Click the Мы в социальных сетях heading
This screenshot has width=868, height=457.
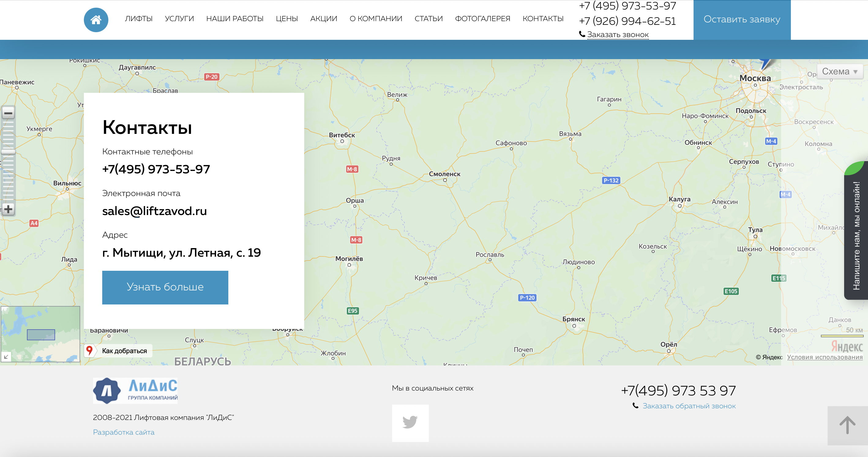point(433,388)
